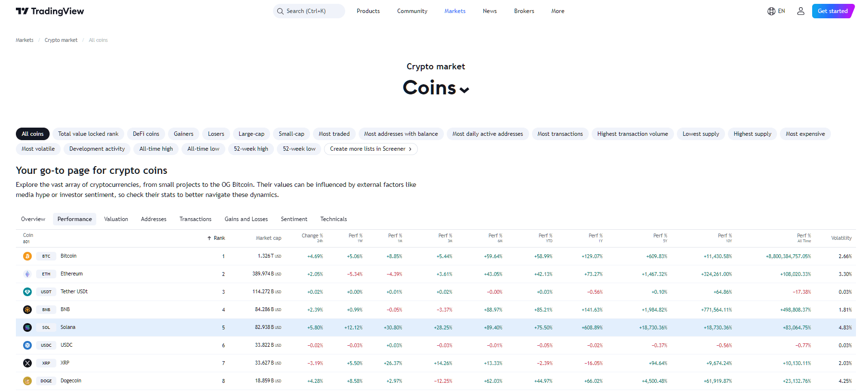Select the All-time high filter

click(x=156, y=149)
